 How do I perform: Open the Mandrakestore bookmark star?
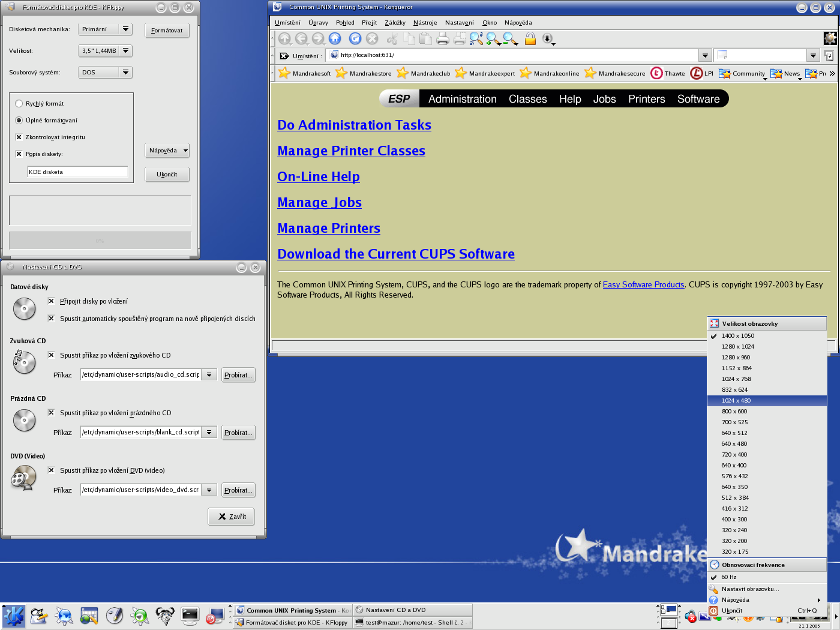click(341, 73)
